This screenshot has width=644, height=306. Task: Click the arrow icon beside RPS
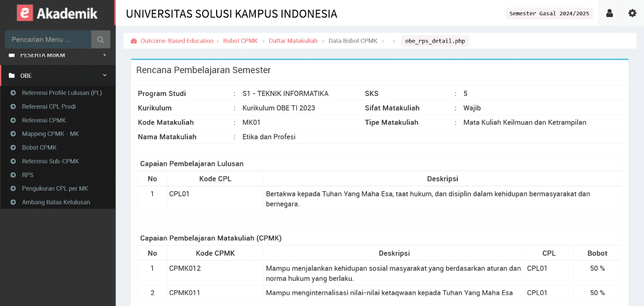[x=13, y=175]
